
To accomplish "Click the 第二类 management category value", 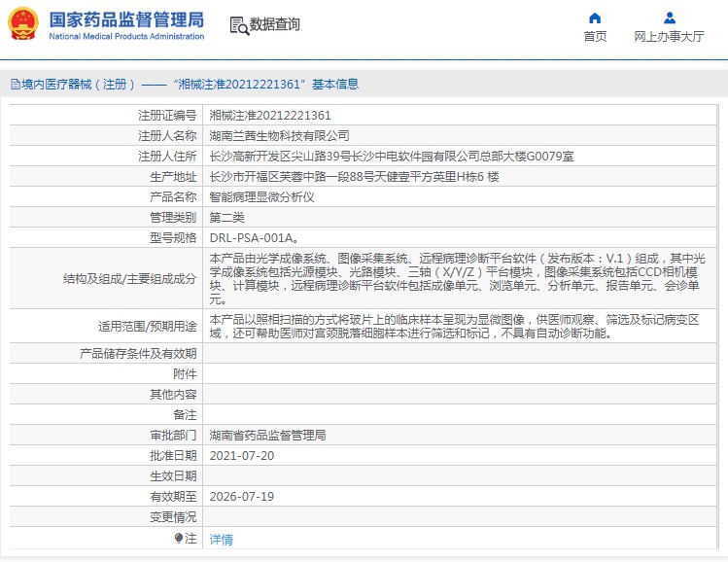I will 226,218.
